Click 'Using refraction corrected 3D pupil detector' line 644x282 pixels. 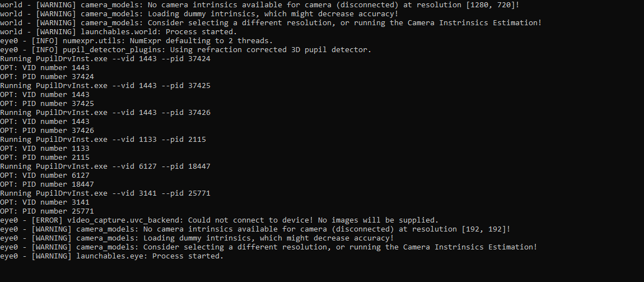click(x=186, y=50)
